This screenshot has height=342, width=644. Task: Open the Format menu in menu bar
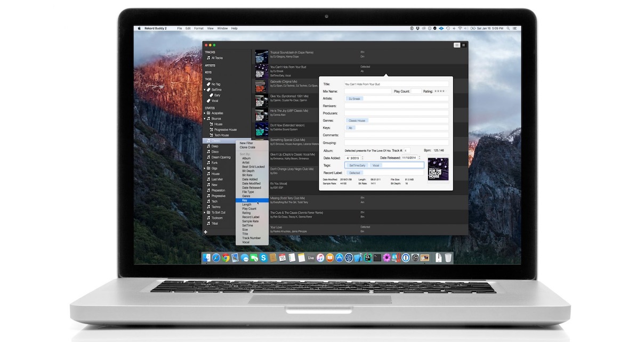tap(198, 28)
